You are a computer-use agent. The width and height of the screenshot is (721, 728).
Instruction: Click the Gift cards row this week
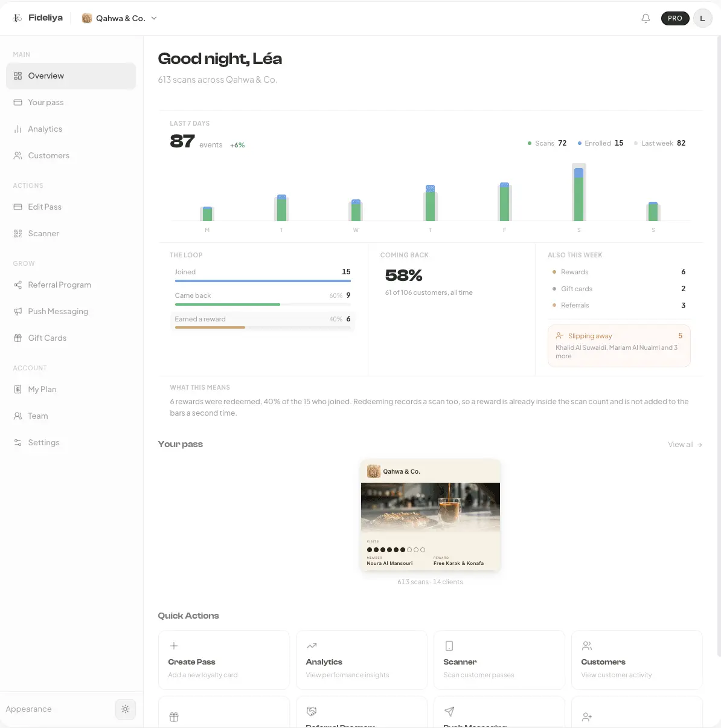[x=619, y=289]
